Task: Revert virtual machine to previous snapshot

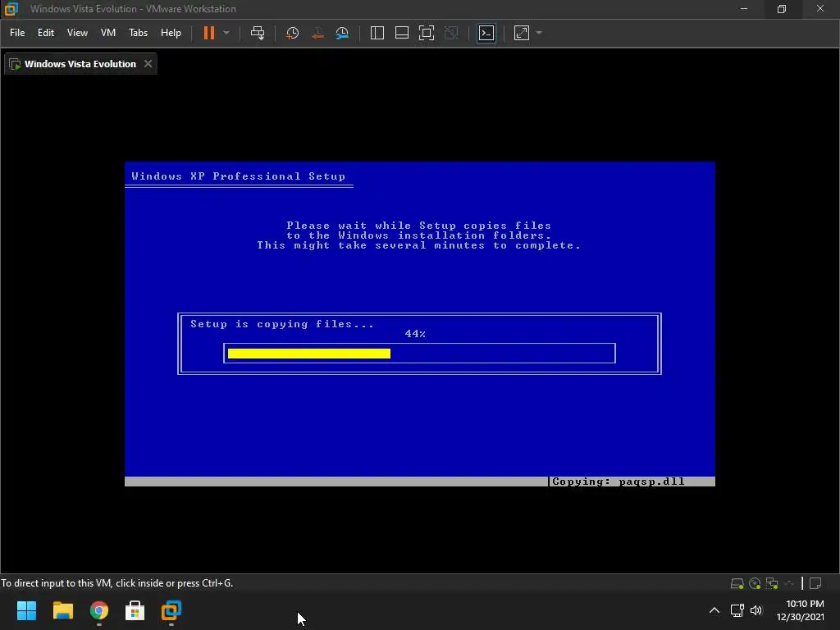Action: (x=317, y=33)
